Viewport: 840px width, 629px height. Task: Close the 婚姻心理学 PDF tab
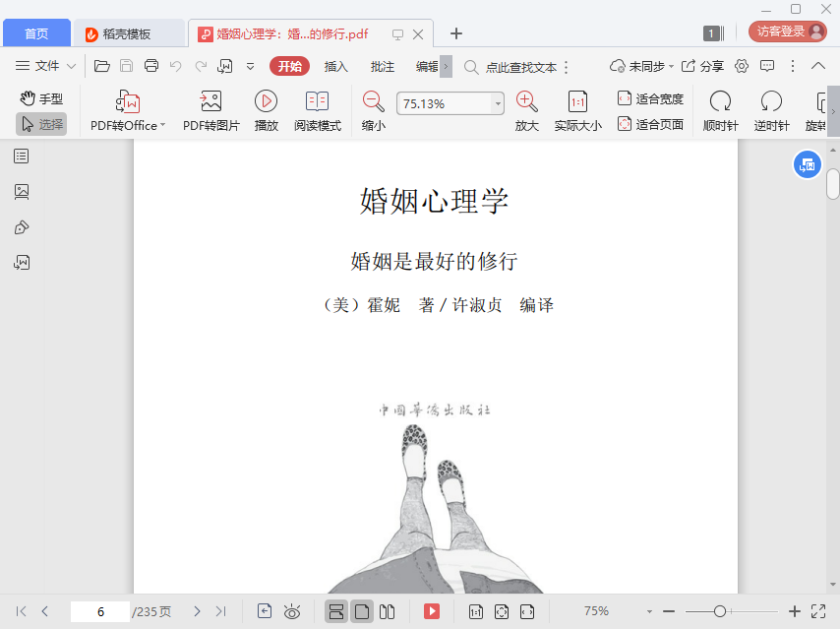[x=418, y=34]
